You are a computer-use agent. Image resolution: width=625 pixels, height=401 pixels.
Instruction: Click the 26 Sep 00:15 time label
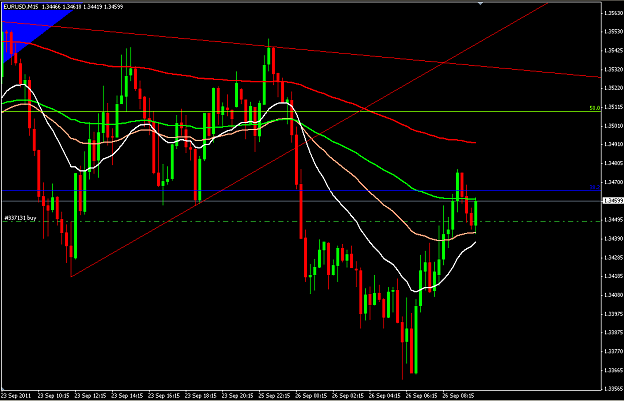311,396
